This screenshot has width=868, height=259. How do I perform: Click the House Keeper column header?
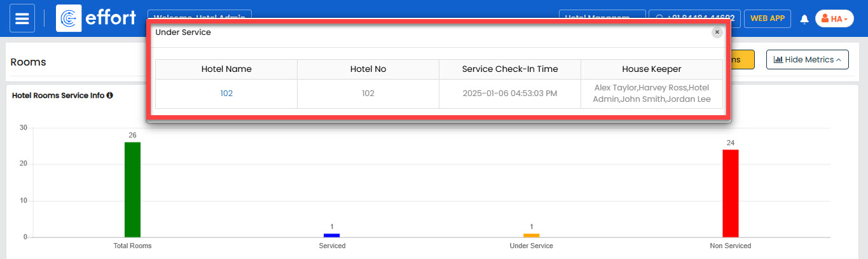pos(651,69)
